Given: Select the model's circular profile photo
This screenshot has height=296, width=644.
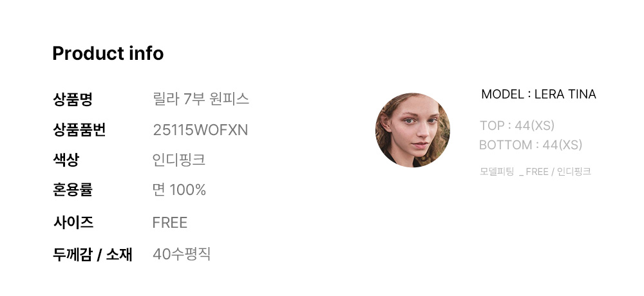Looking at the screenshot, I should (x=413, y=130).
